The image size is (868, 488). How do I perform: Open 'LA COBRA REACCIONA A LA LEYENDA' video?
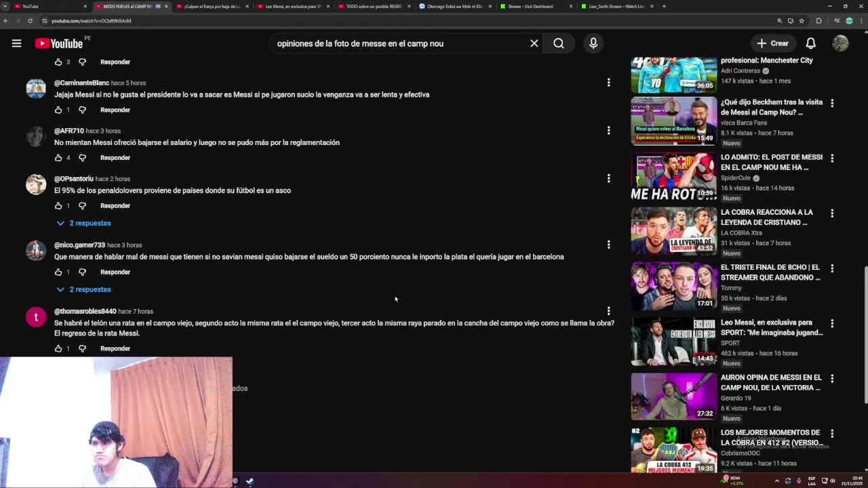point(766,217)
